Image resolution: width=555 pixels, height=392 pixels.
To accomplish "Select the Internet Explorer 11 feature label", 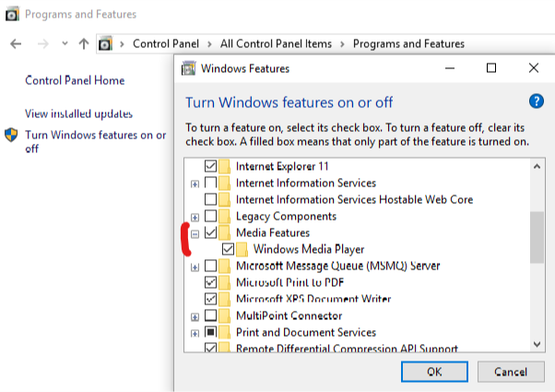I will (282, 166).
